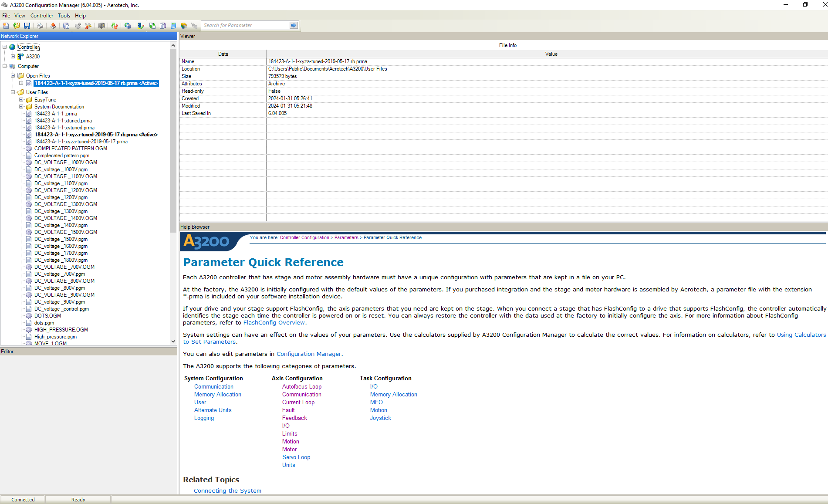The width and height of the screenshot is (828, 504).
Task: Click the green arrows file refresh icon
Action: [152, 26]
